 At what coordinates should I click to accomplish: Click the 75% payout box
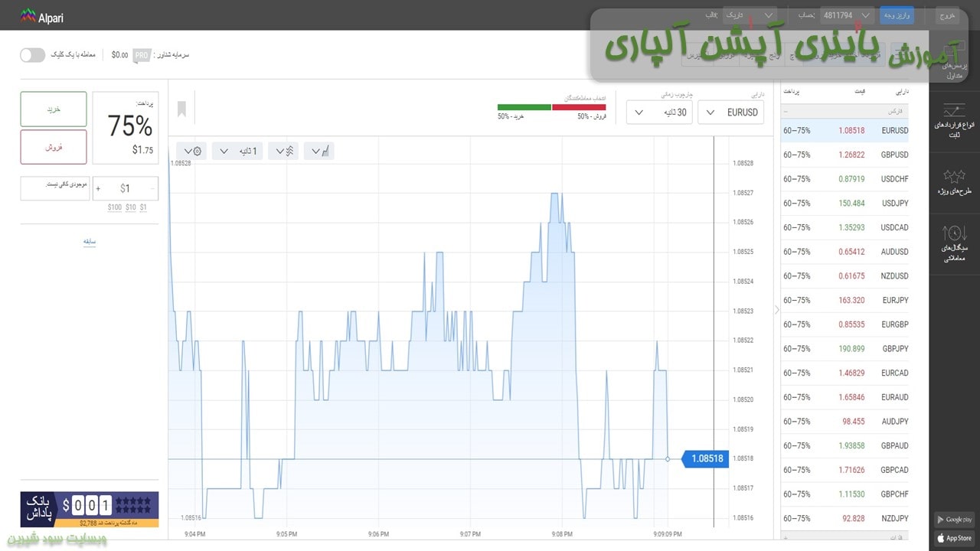tap(126, 128)
